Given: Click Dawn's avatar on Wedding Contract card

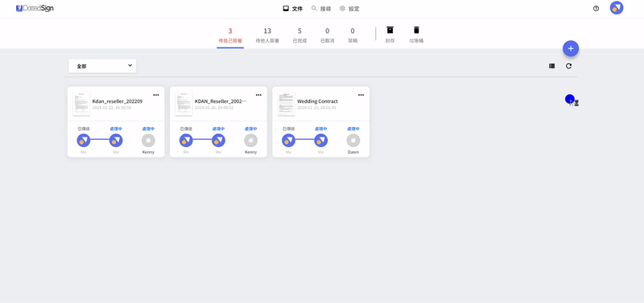Looking at the screenshot, I should coord(353,141).
